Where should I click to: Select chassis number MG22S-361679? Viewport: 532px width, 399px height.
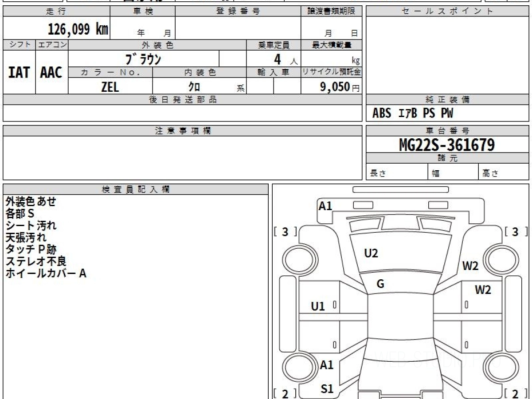(447, 145)
